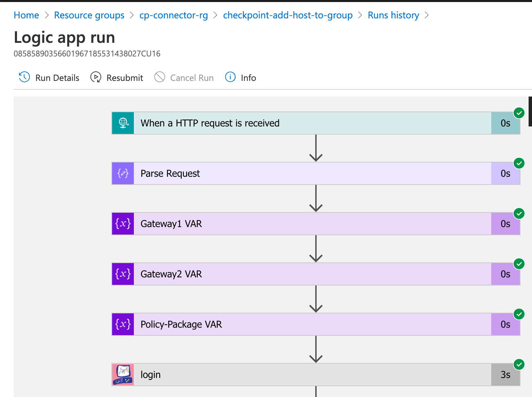Image resolution: width=532 pixels, height=397 pixels.
Task: Click success checkmark on HTTP request step
Action: (x=519, y=113)
